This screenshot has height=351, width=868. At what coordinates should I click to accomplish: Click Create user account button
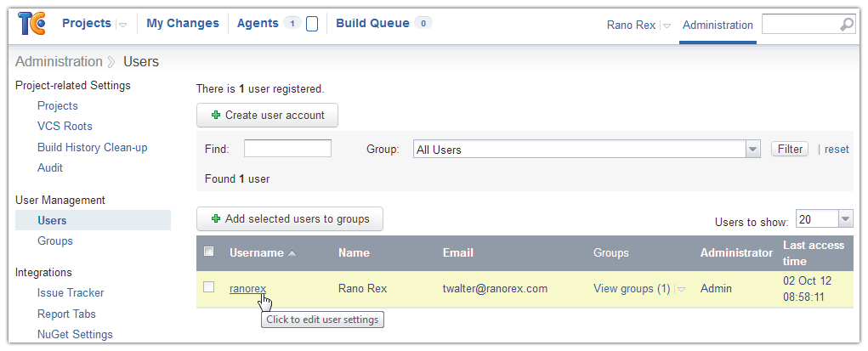268,115
